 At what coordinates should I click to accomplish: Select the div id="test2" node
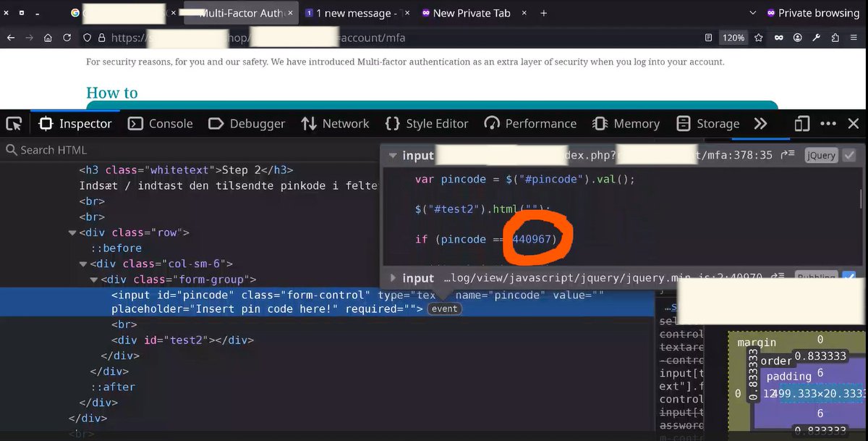pyautogui.click(x=182, y=340)
